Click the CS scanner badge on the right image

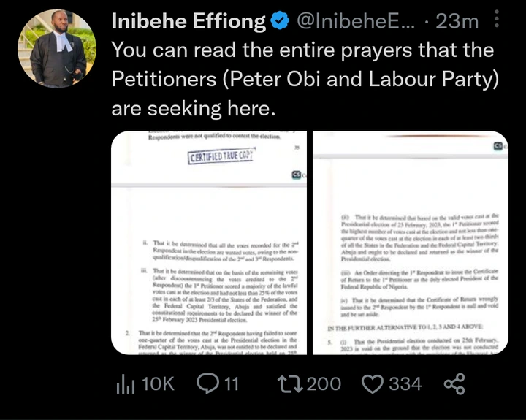(498, 147)
